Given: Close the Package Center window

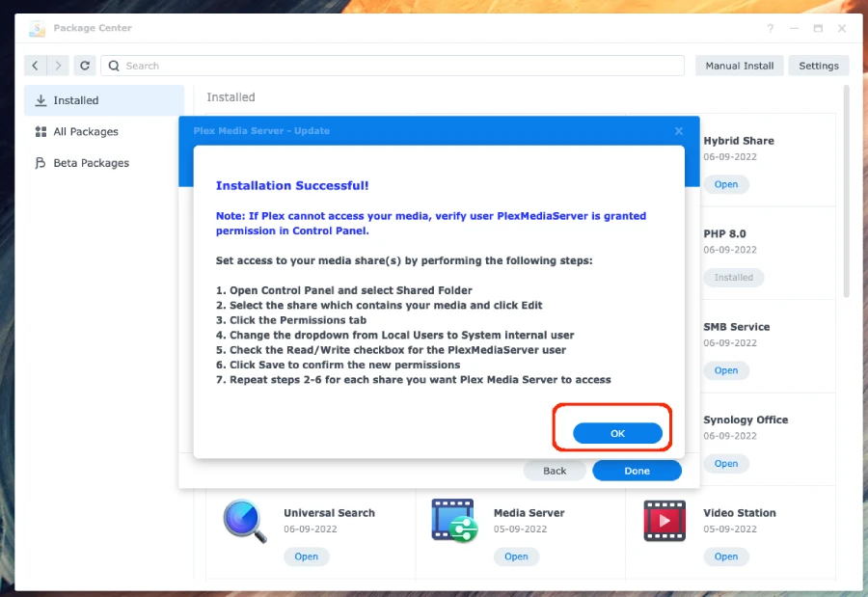Looking at the screenshot, I should tap(841, 28).
